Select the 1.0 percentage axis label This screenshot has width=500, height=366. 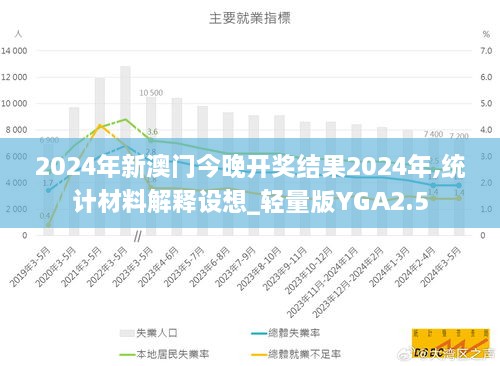[486, 209]
